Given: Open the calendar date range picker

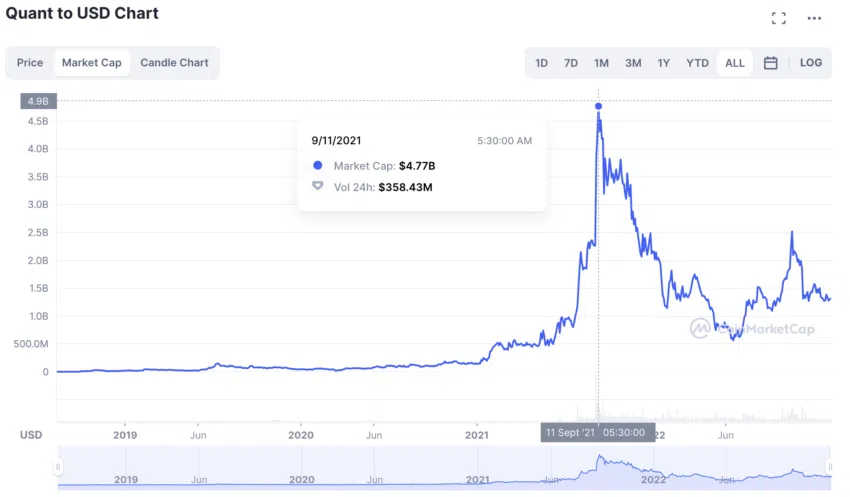Looking at the screenshot, I should point(771,63).
